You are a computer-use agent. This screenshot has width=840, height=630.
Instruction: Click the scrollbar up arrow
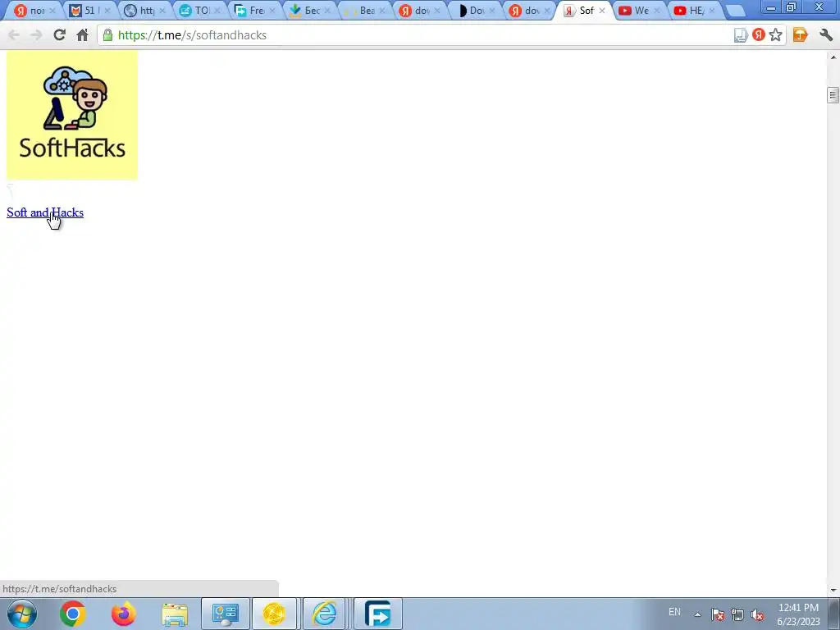click(x=833, y=57)
